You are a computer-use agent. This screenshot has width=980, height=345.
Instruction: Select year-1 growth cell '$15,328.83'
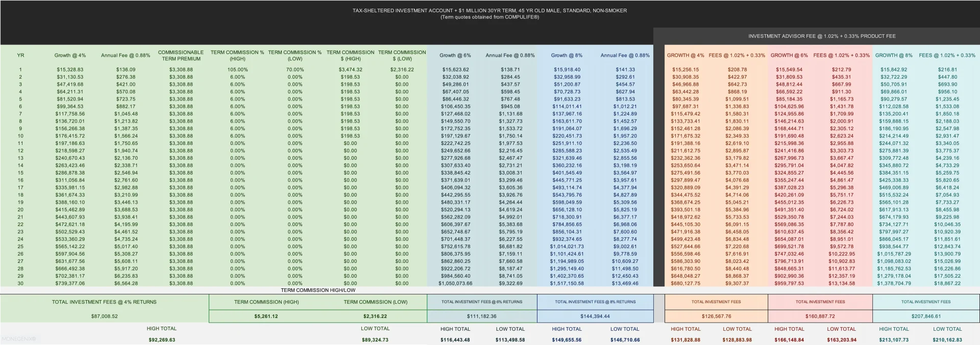[70, 69]
